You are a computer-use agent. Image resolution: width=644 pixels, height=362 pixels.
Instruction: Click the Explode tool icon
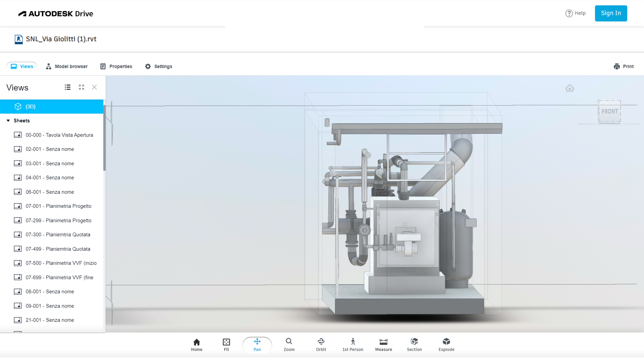446,342
